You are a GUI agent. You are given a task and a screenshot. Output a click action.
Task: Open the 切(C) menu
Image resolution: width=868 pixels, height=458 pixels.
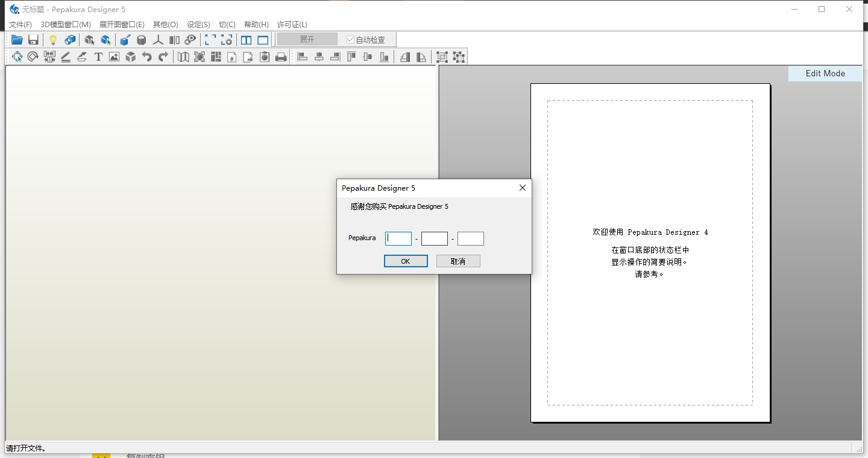coord(227,25)
